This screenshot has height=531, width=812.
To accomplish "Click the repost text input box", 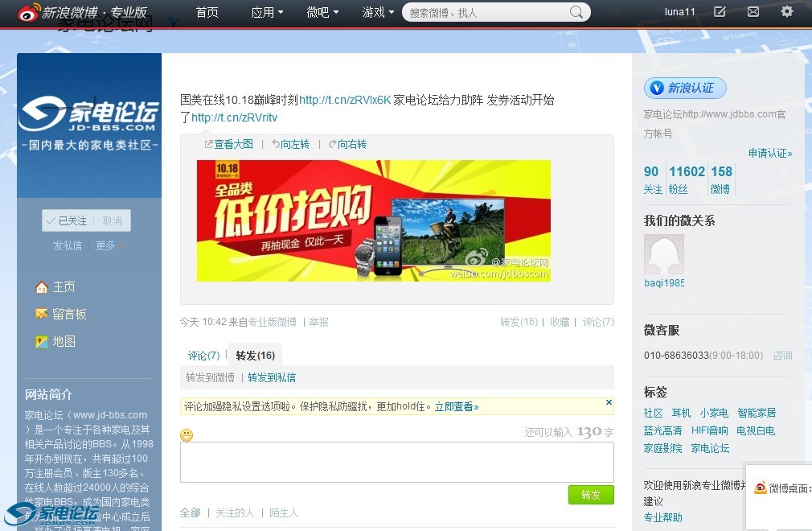I will coord(396,462).
